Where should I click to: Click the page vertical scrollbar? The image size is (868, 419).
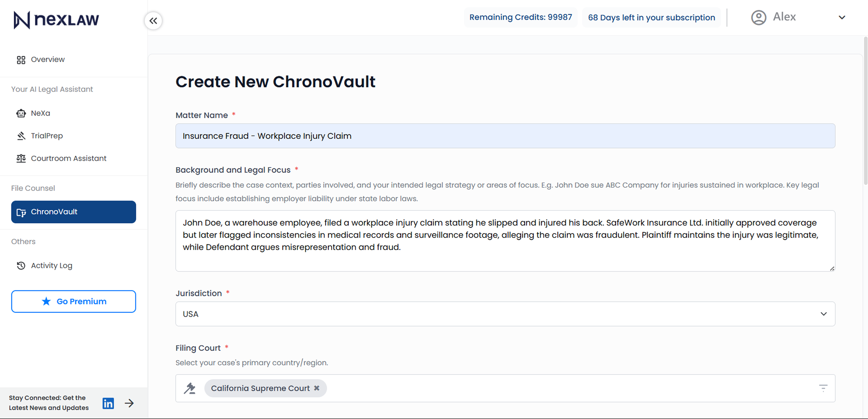pyautogui.click(x=865, y=109)
